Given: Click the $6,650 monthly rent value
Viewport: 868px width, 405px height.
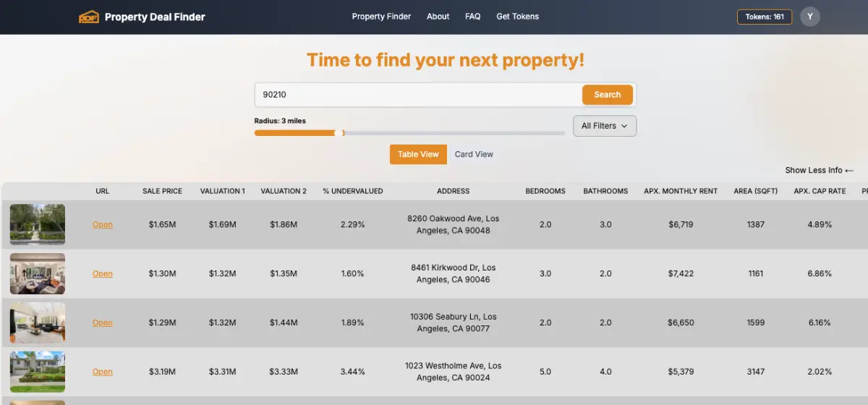Looking at the screenshot, I should tap(681, 323).
